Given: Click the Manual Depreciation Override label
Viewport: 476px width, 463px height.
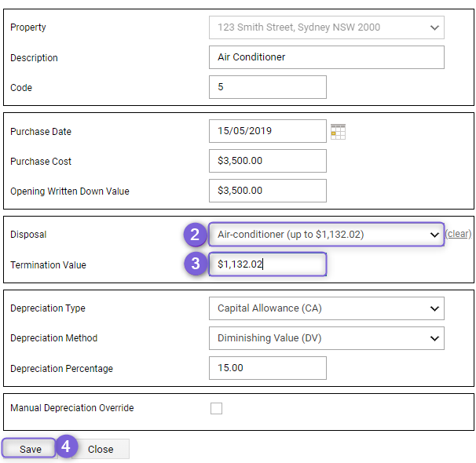Looking at the screenshot, I should pos(72,408).
